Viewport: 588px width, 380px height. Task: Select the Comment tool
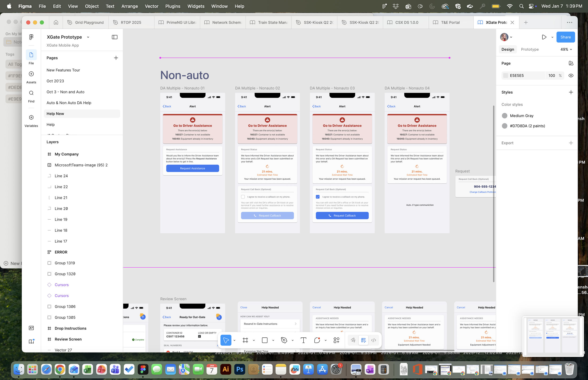coord(317,340)
